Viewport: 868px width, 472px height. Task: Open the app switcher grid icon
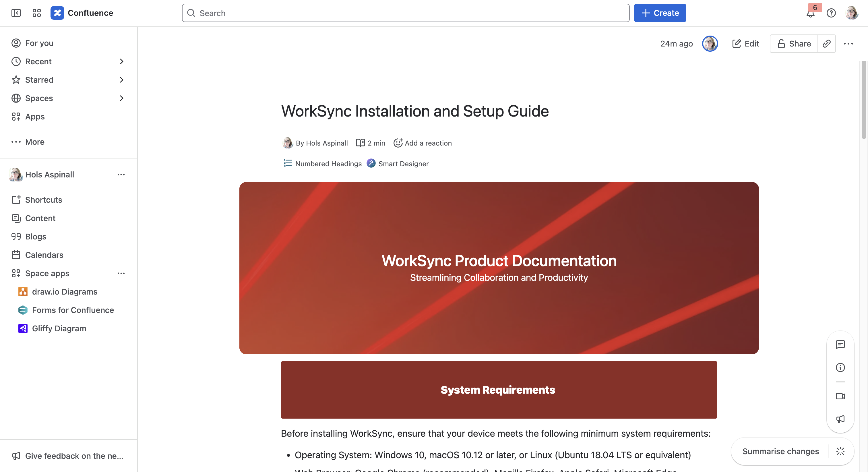36,13
